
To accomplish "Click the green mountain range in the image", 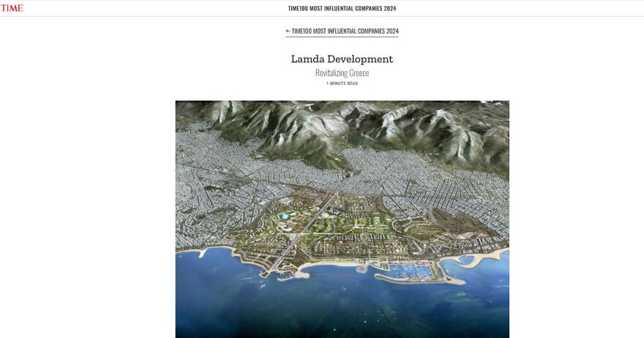I will [307, 132].
